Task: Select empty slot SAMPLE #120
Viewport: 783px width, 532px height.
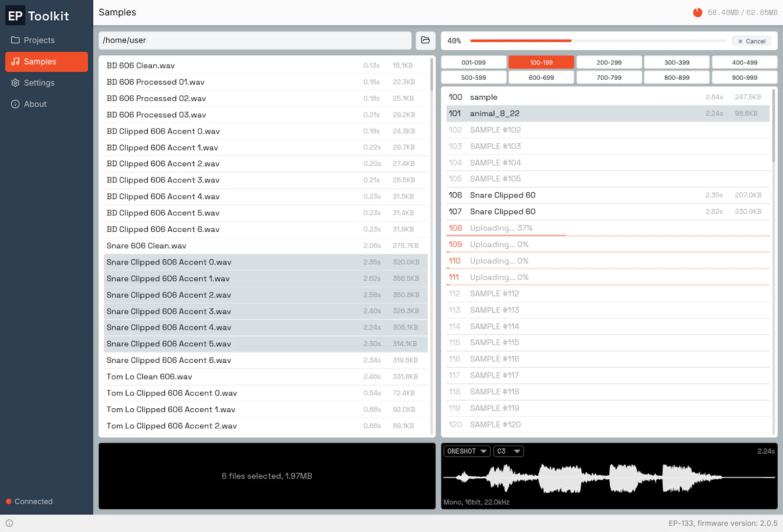Action: click(x=608, y=425)
